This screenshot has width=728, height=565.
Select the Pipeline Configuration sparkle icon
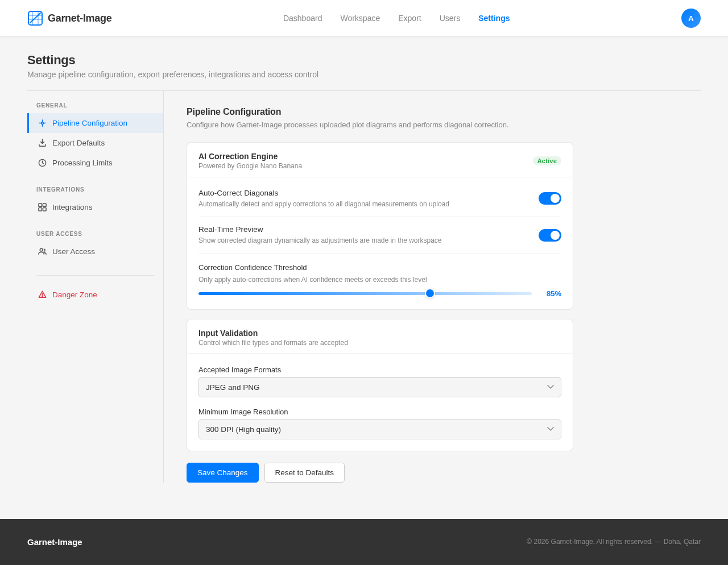(x=42, y=122)
